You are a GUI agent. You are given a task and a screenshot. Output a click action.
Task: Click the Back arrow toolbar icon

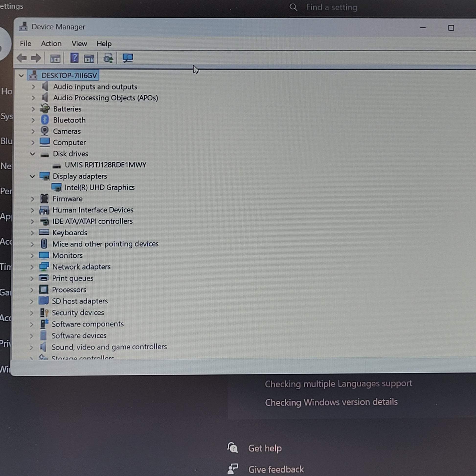[22, 58]
